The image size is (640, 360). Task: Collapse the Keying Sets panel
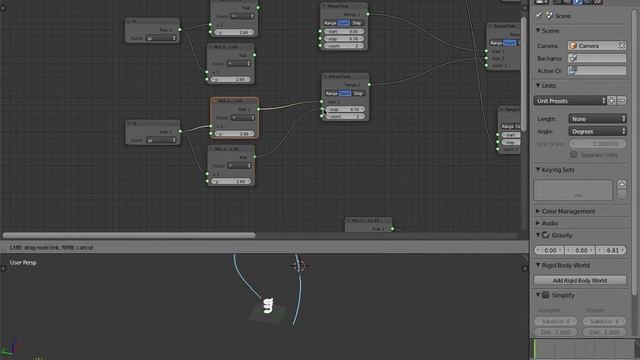pyautogui.click(x=538, y=169)
